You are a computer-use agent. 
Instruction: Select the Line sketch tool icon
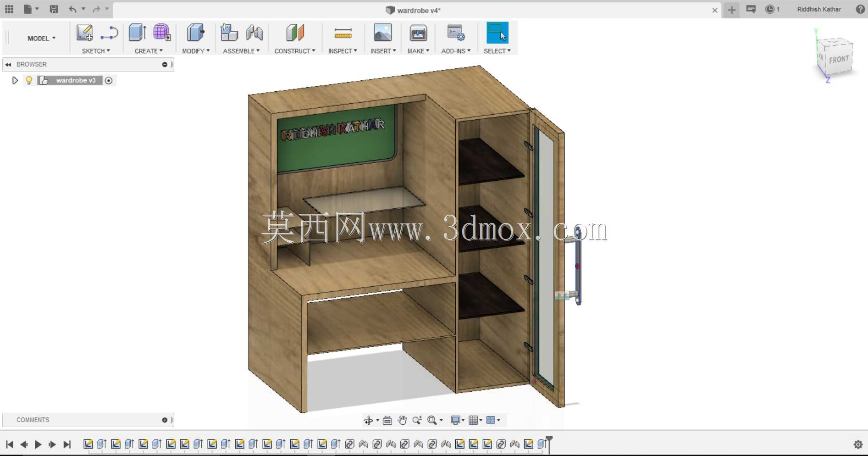click(x=110, y=33)
